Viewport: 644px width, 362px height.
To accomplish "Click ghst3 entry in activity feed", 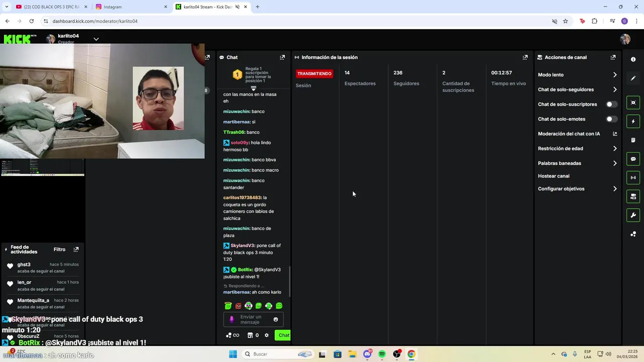I will 43,267.
